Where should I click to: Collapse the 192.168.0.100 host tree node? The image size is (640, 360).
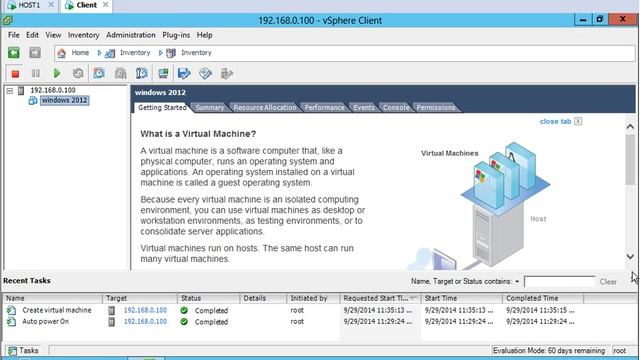(x=10, y=91)
